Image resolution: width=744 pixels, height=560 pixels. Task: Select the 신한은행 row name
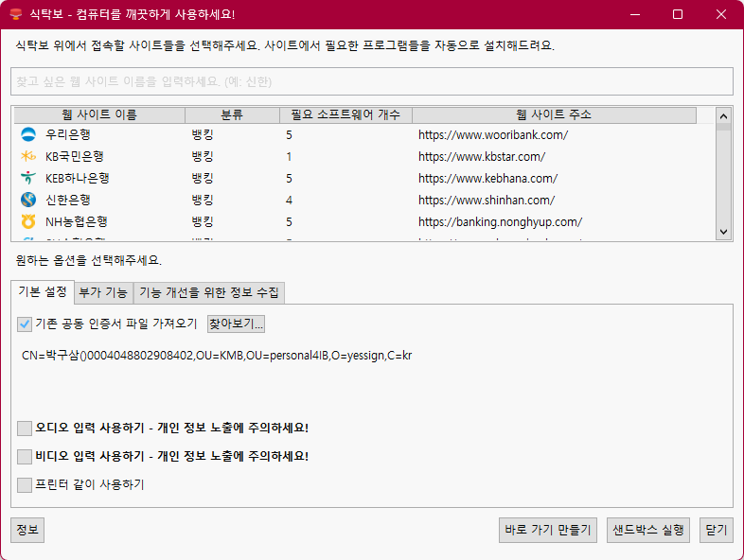tap(68, 201)
